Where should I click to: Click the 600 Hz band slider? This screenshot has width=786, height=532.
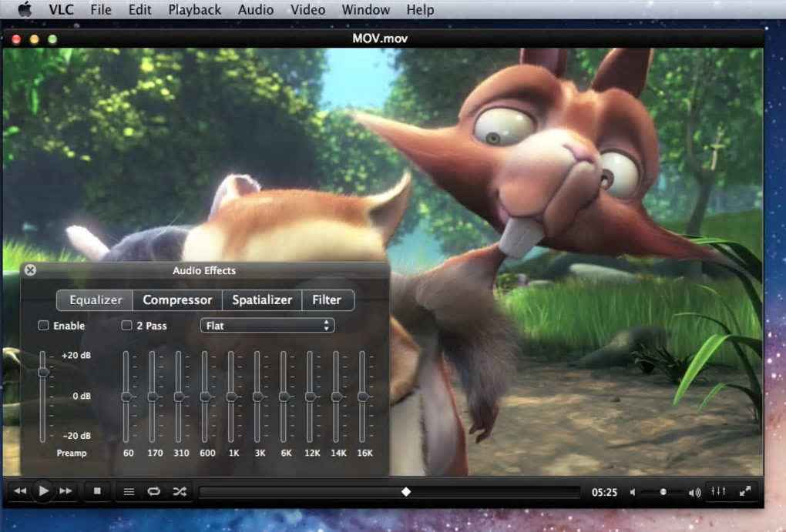[205, 396]
